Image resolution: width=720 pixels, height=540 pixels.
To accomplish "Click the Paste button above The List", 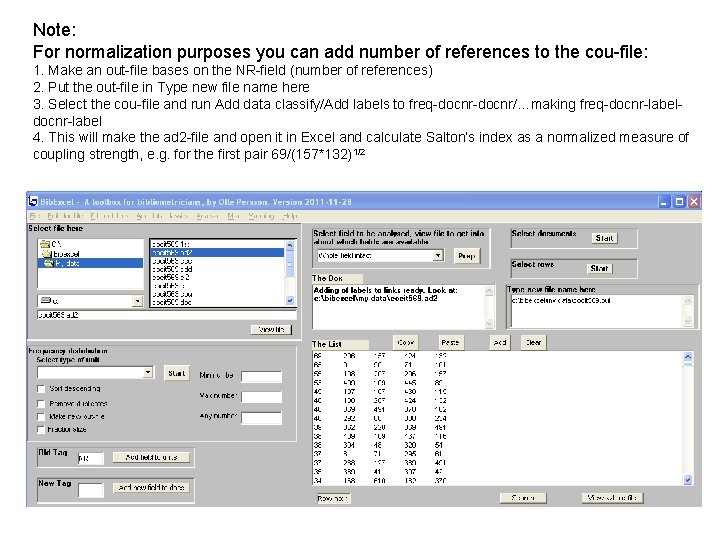I will 450,342.
